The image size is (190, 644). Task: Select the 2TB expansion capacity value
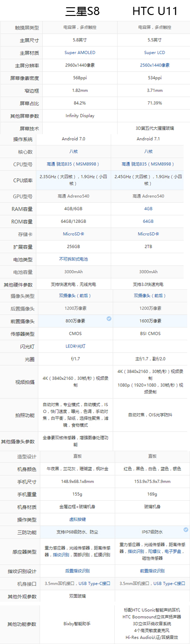click(148, 246)
